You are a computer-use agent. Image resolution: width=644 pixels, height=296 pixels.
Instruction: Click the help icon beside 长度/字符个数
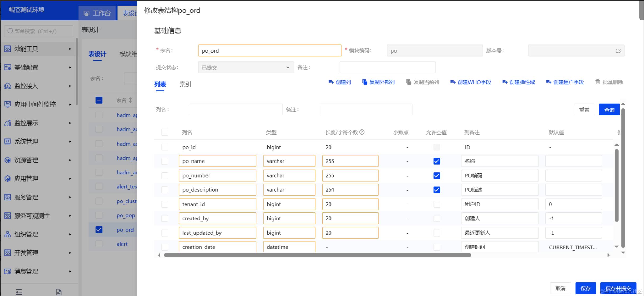click(x=362, y=132)
